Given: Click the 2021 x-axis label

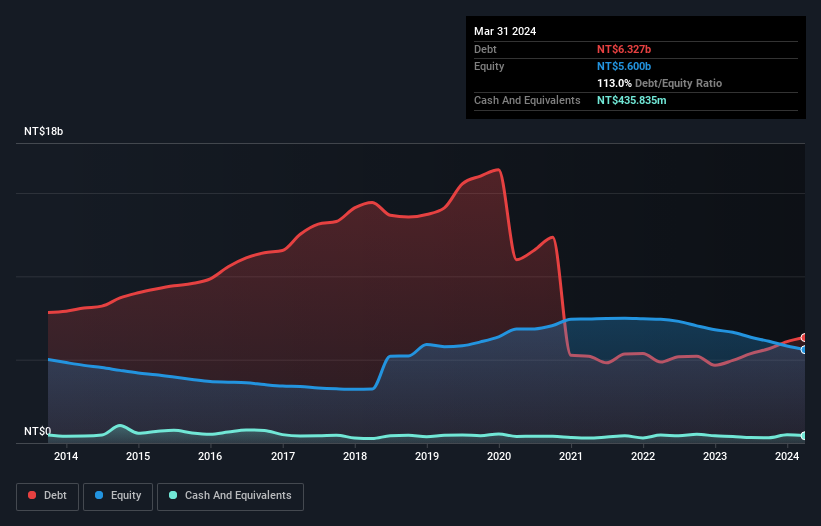Looking at the screenshot, I should click(x=571, y=456).
